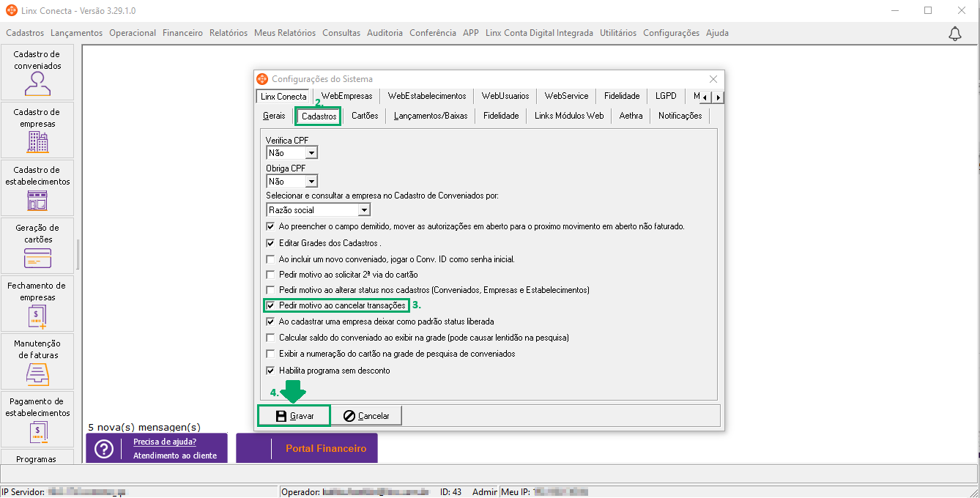
Task: Click the 5 nova(s) mensagen(s) text
Action: tap(144, 427)
